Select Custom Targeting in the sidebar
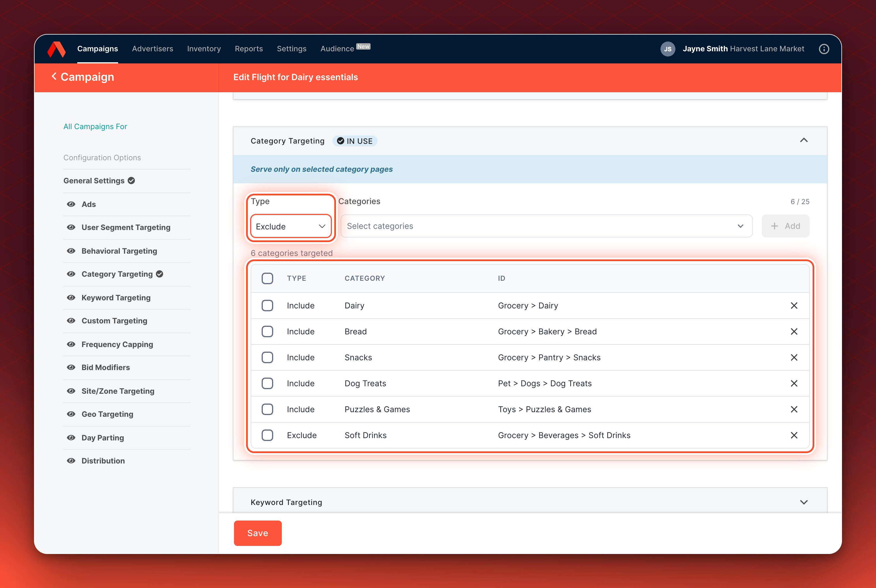The height and width of the screenshot is (588, 876). click(114, 321)
